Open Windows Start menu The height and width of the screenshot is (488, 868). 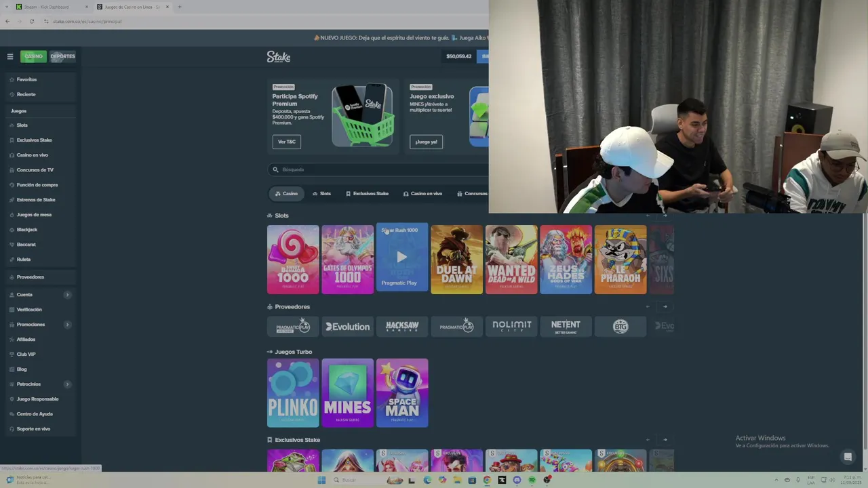click(x=321, y=480)
